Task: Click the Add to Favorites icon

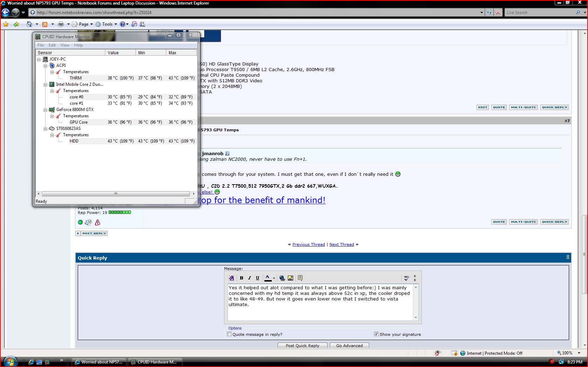Action: point(16,24)
